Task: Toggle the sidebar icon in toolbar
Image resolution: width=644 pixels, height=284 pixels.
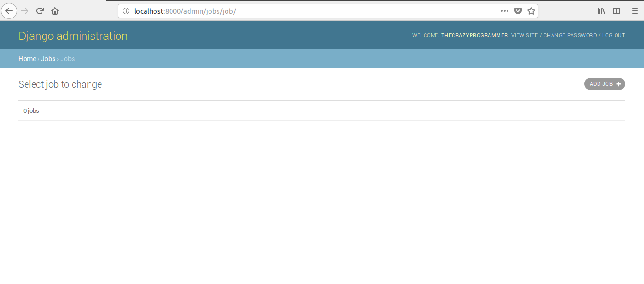Action: 617,11
